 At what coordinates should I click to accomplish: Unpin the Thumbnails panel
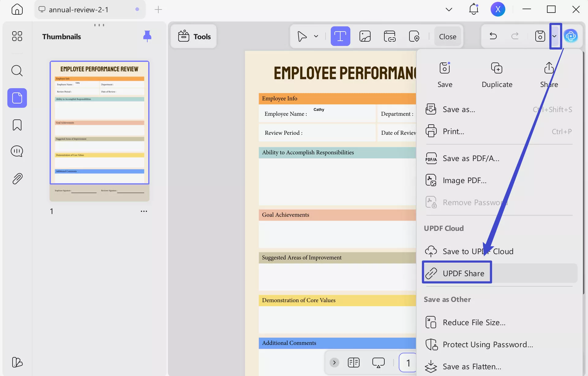(x=147, y=36)
